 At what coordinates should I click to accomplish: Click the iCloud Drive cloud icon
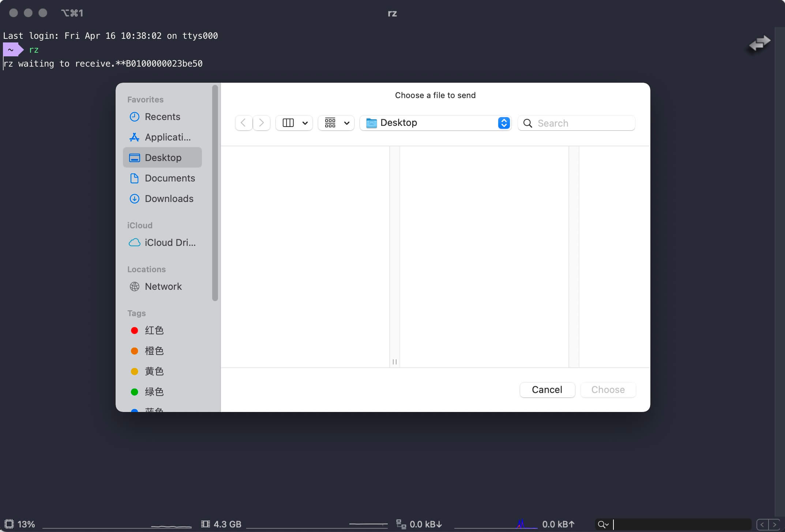click(x=134, y=242)
